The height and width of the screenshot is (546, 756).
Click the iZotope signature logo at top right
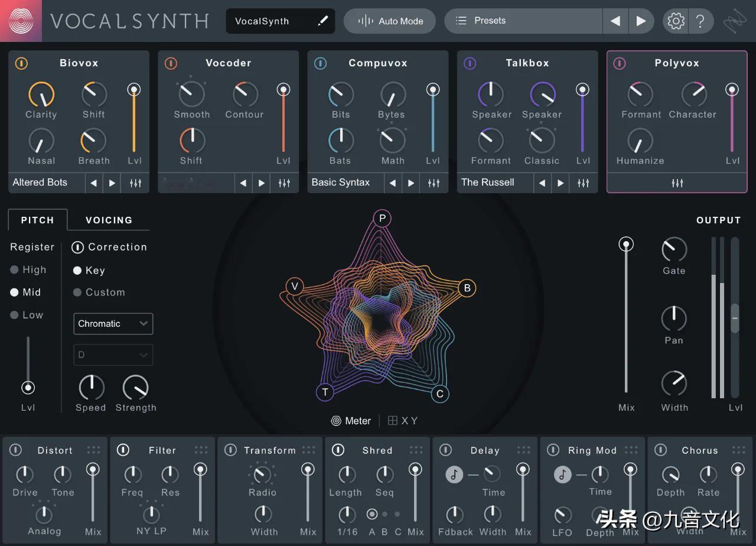pyautogui.click(x=735, y=21)
